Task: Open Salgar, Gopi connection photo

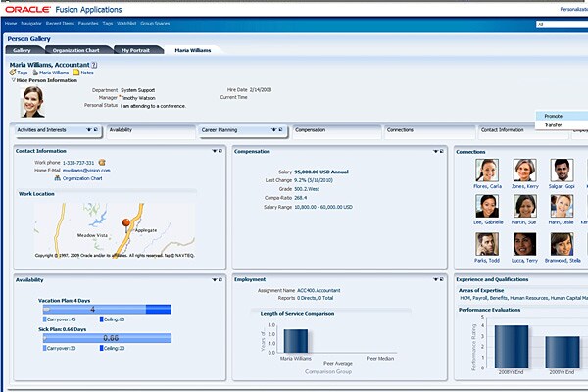Action: click(562, 171)
